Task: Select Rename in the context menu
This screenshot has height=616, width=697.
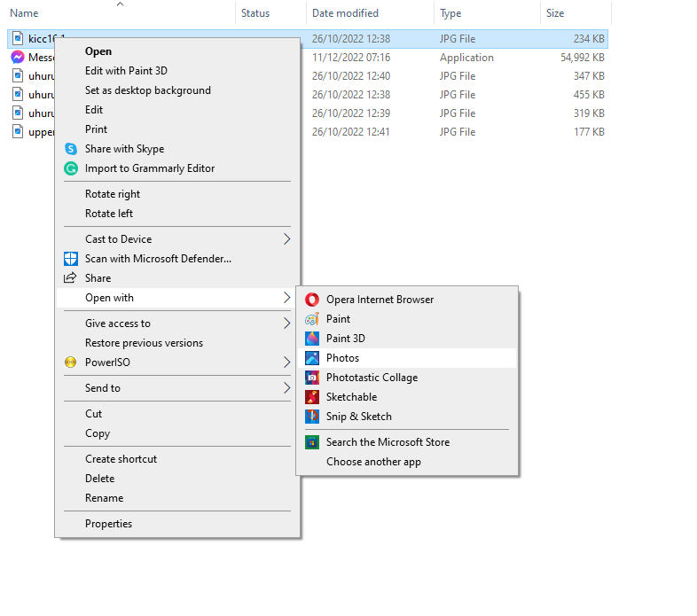Action: [104, 498]
